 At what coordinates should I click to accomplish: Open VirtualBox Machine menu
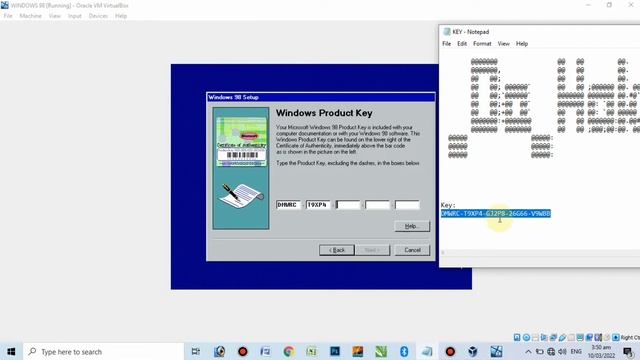[x=31, y=16]
